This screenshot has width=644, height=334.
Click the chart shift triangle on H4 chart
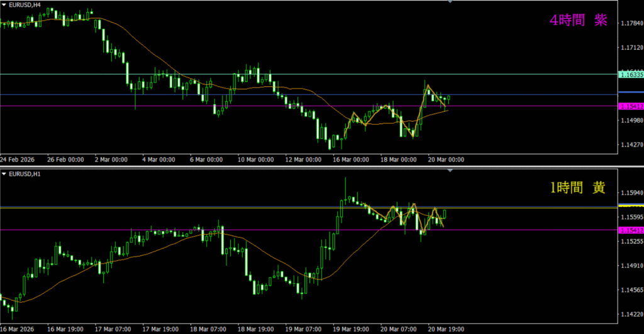450,3
